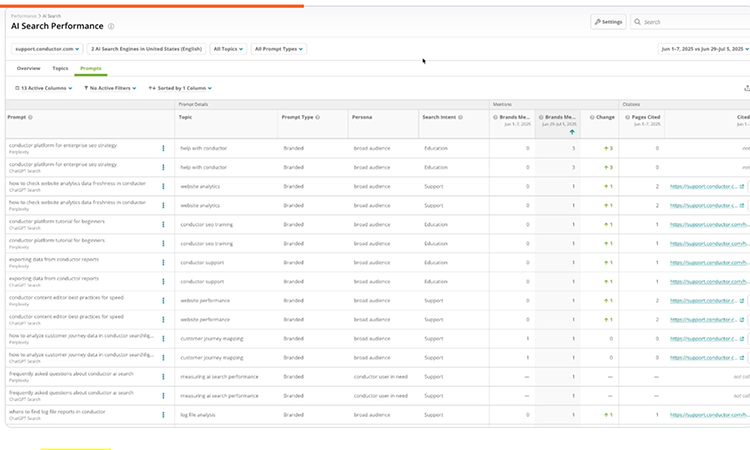Open cited link in the log file reports row

tap(709, 415)
